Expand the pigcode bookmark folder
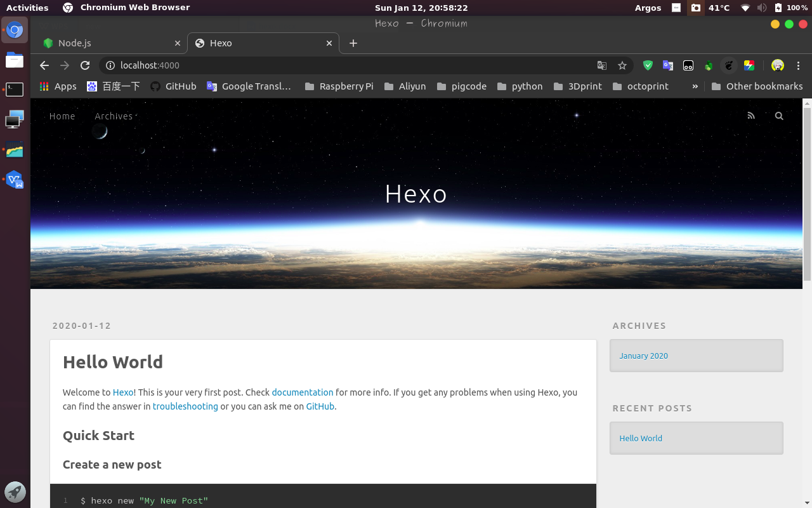 point(461,86)
